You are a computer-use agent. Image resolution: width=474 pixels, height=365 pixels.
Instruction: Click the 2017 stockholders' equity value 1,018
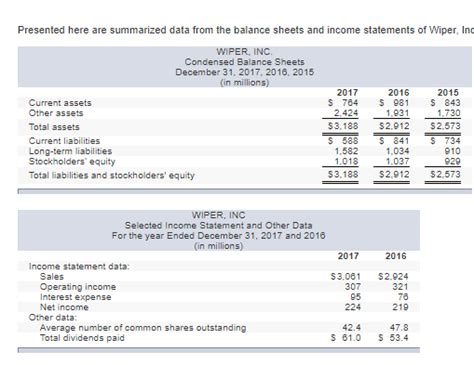[346, 161]
